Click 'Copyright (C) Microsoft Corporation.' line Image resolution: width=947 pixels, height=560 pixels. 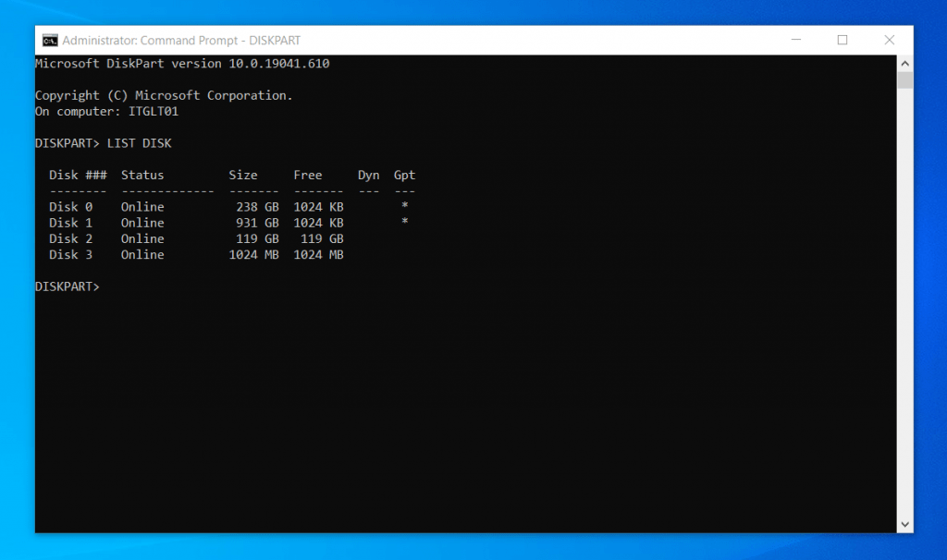(x=164, y=95)
